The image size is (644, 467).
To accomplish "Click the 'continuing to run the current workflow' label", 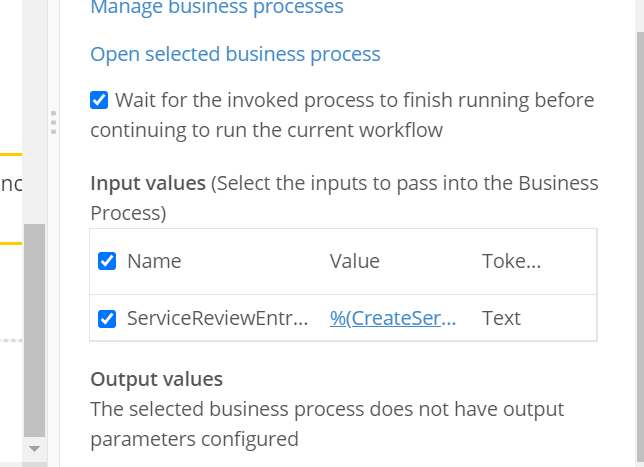I will [x=266, y=130].
